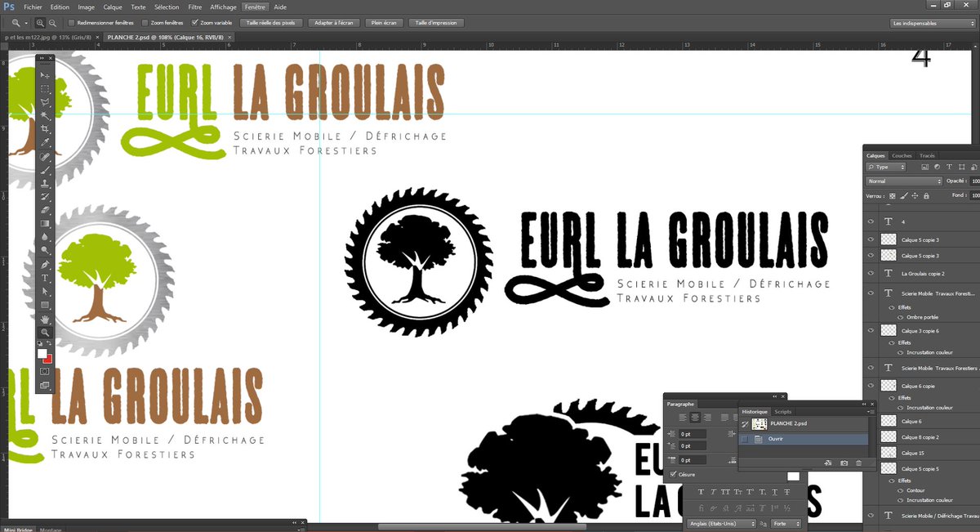Screen dimensions: 980x532
Task: Filter layers by text type icon
Action: click(947, 167)
